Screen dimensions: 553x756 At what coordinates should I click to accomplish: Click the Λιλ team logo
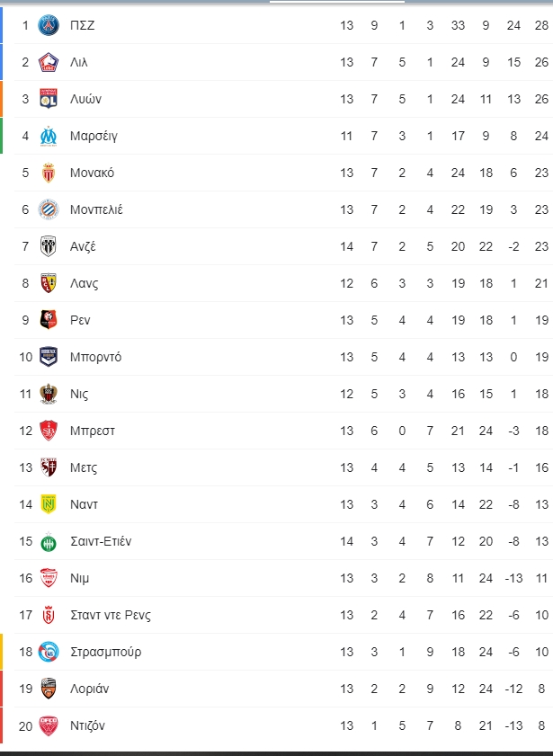point(49,62)
